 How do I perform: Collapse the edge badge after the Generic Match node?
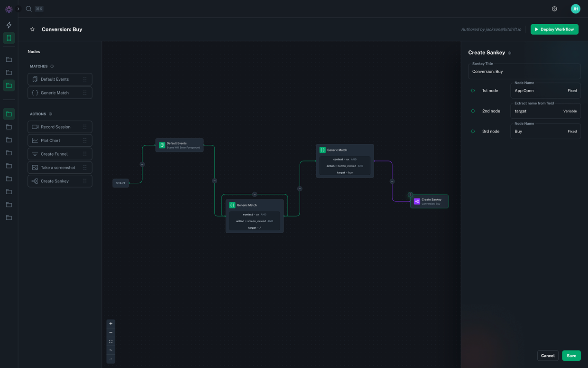tap(392, 181)
